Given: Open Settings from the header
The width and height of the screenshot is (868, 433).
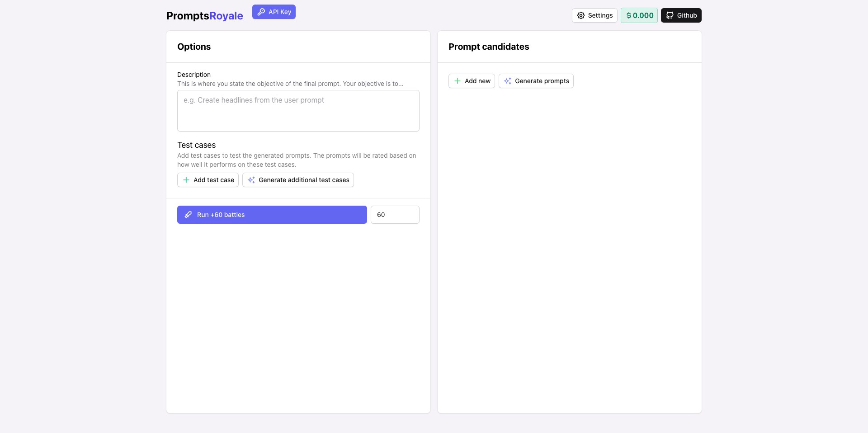Looking at the screenshot, I should click(594, 15).
